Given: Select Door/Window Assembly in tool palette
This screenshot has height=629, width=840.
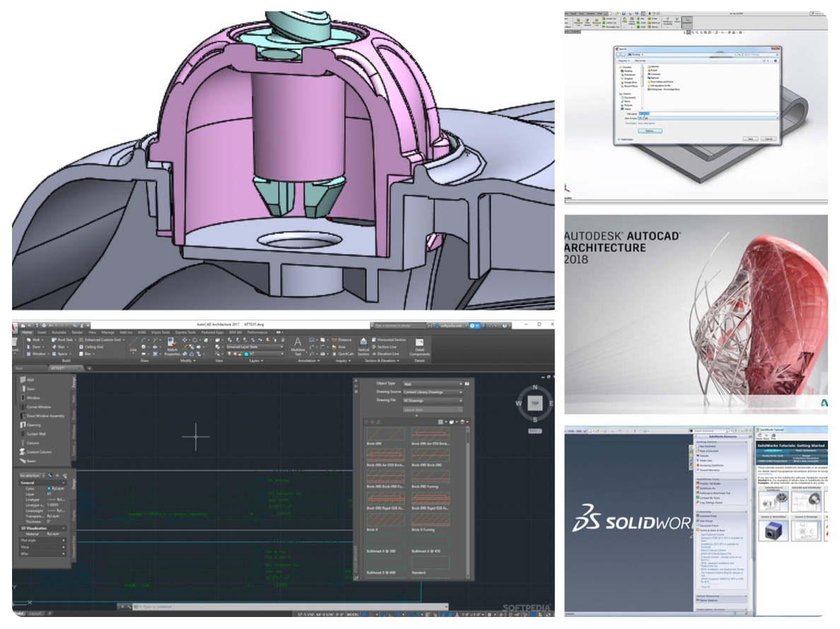Looking at the screenshot, I should coord(42,416).
